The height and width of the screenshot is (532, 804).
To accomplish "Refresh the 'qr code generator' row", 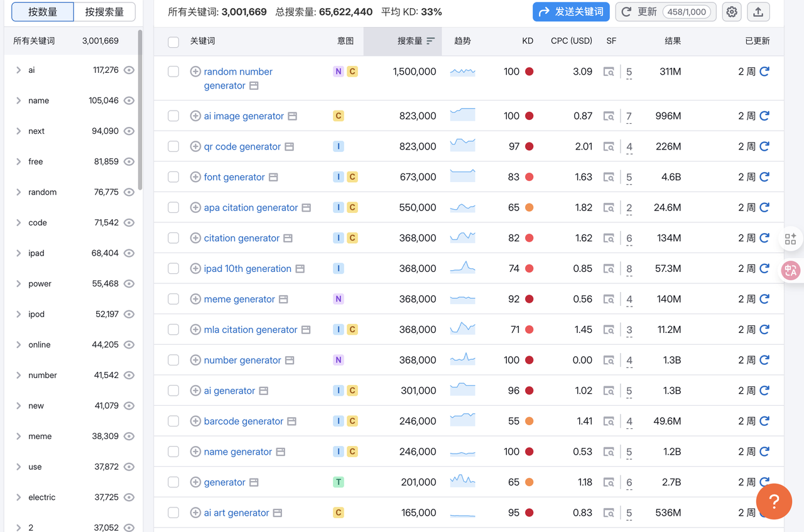I will [x=764, y=146].
